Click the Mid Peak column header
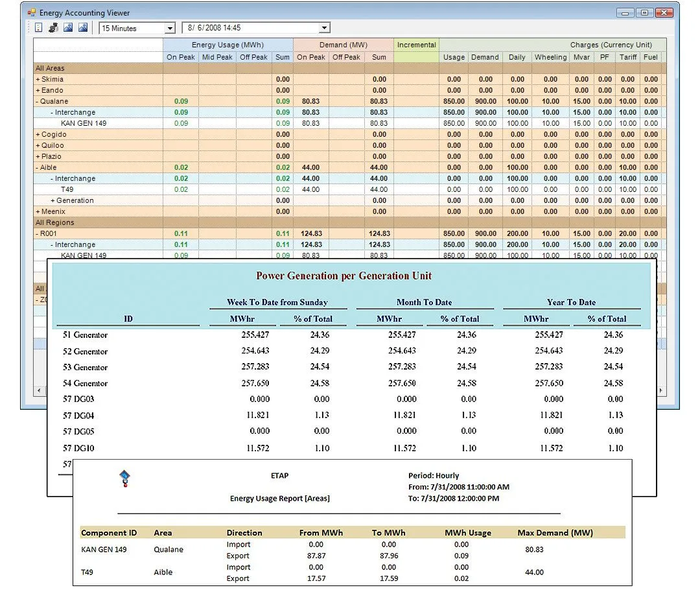The height and width of the screenshot is (590, 700). [217, 57]
